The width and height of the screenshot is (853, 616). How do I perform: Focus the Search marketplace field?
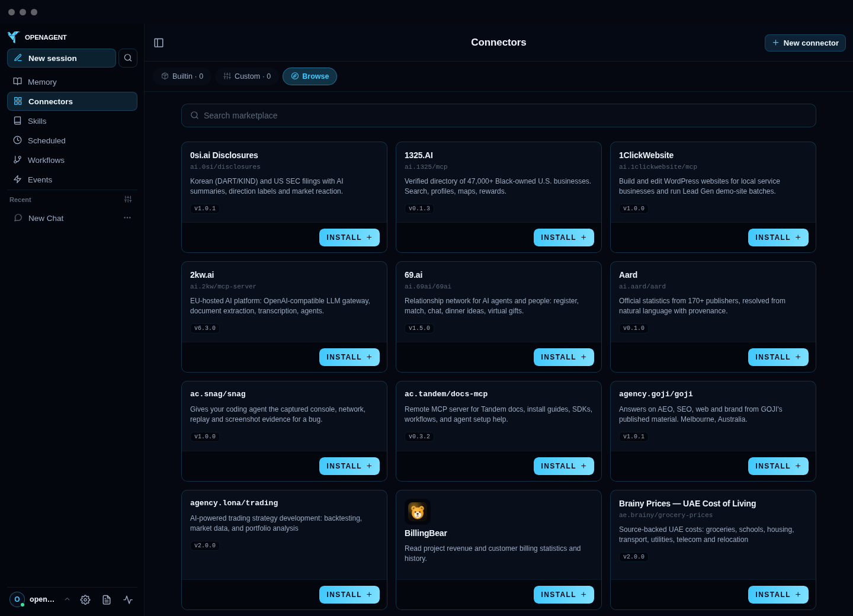[499, 115]
